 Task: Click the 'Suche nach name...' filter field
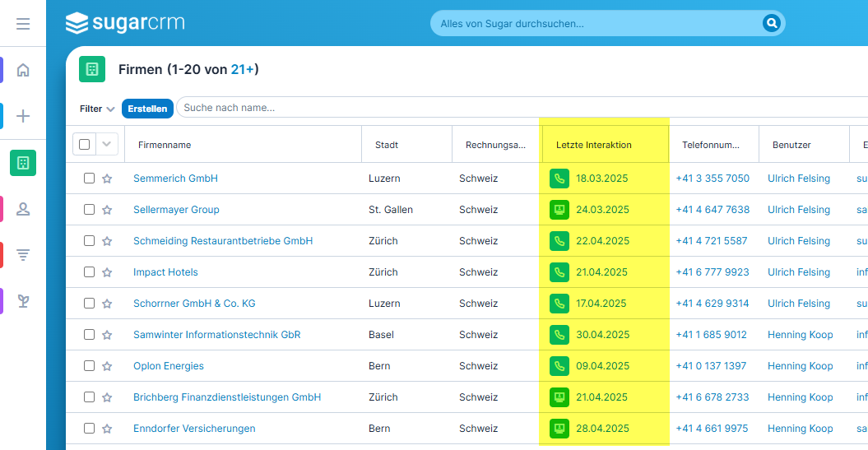[520, 108]
